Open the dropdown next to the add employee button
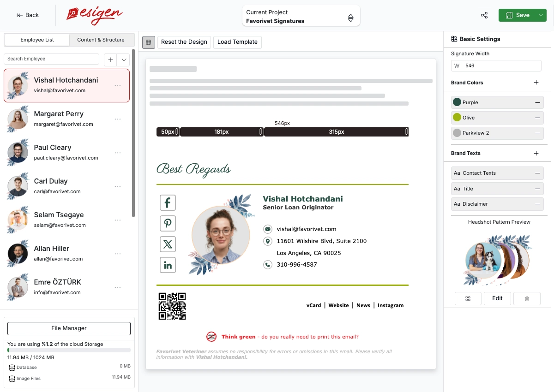 tap(123, 59)
